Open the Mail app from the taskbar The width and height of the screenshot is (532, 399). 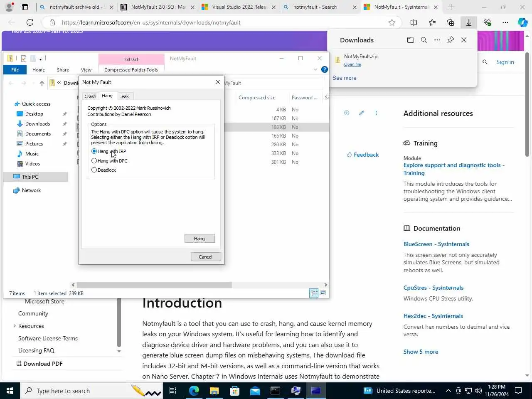pyautogui.click(x=255, y=391)
